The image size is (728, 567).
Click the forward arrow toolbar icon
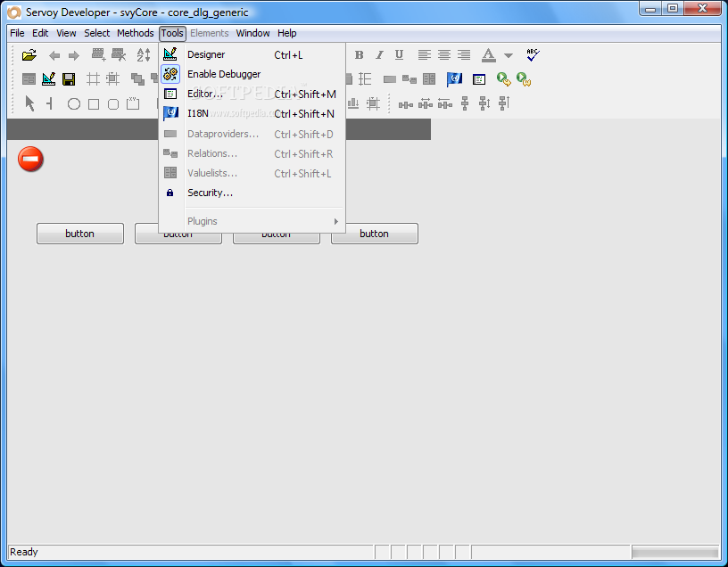click(74, 55)
